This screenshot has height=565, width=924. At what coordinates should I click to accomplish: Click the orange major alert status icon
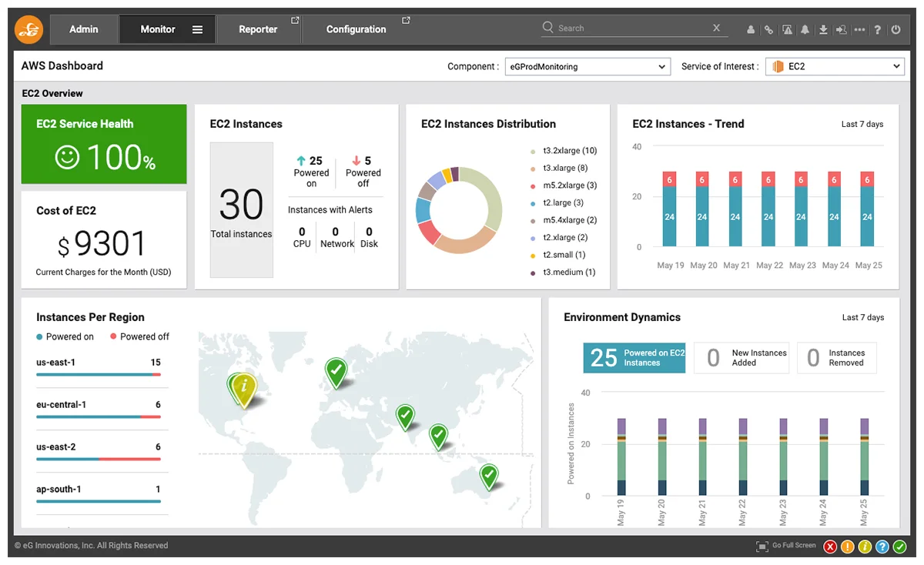click(x=847, y=547)
